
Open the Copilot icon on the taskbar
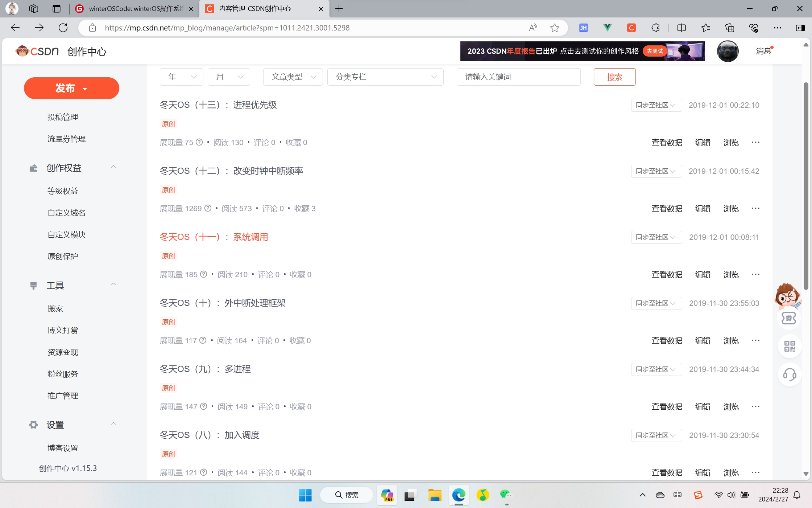pos(387,495)
